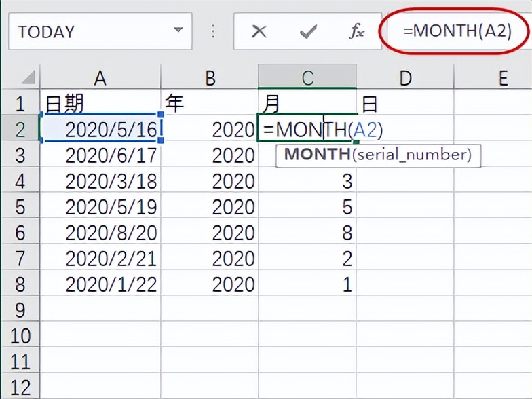Click cell A8 containing 2020/1/22
The width and height of the screenshot is (532, 399).
[x=100, y=284]
